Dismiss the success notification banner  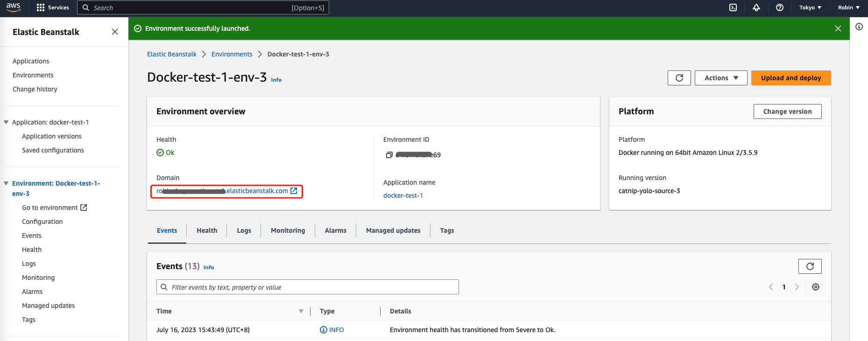tap(838, 28)
